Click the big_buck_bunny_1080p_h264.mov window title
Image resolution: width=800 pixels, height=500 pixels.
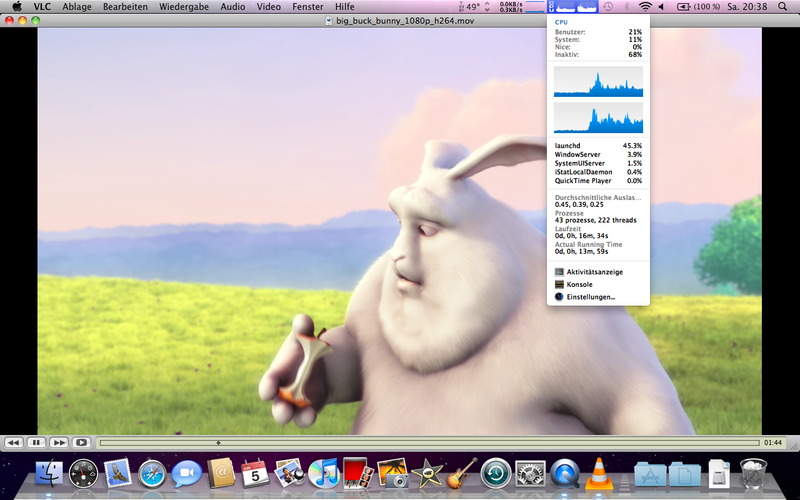[x=405, y=21]
